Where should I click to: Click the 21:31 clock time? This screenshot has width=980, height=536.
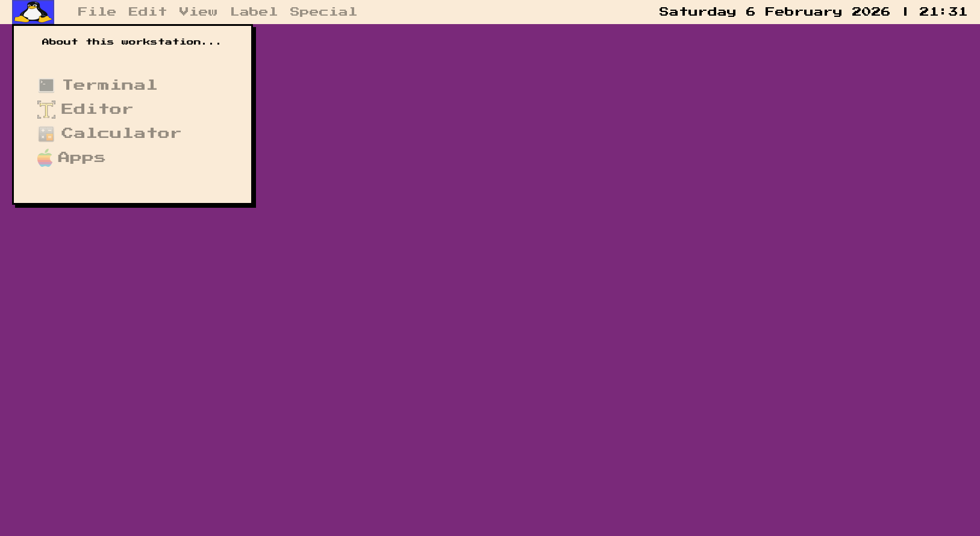(x=943, y=12)
